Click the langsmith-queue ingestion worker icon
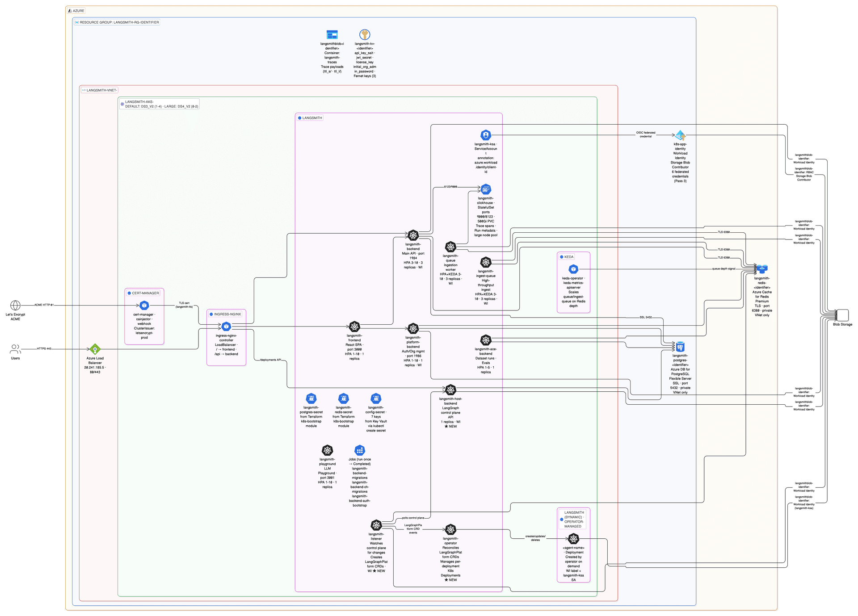The image size is (858, 616). point(450,247)
